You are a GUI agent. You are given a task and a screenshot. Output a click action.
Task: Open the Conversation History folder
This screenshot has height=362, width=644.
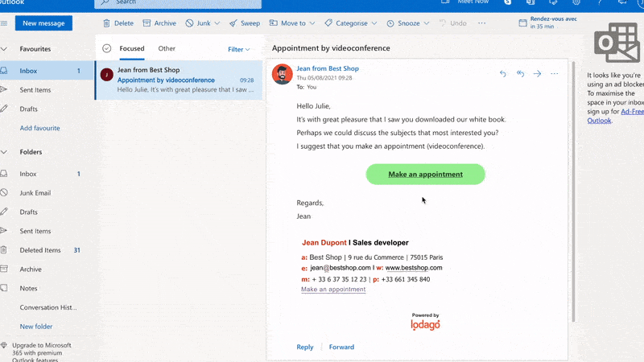[x=47, y=307]
